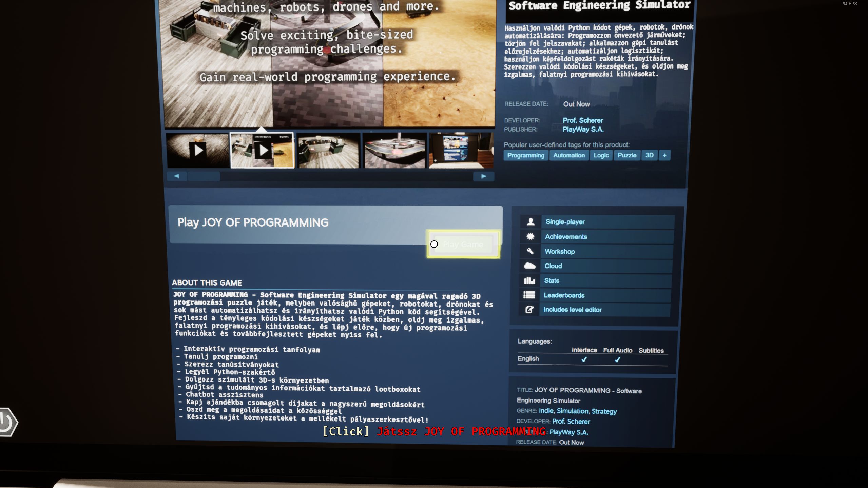Expand more tags with plus button
Image resolution: width=868 pixels, height=488 pixels.
(x=664, y=155)
